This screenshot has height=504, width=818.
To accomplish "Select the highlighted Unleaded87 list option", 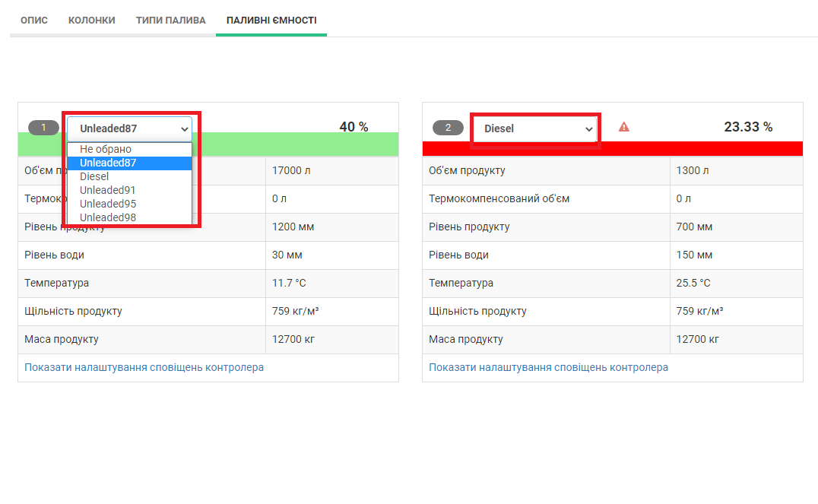I will coord(108,163).
